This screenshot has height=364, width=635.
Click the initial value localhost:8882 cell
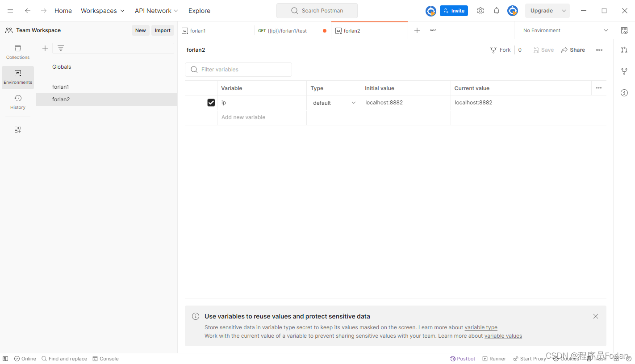point(405,103)
